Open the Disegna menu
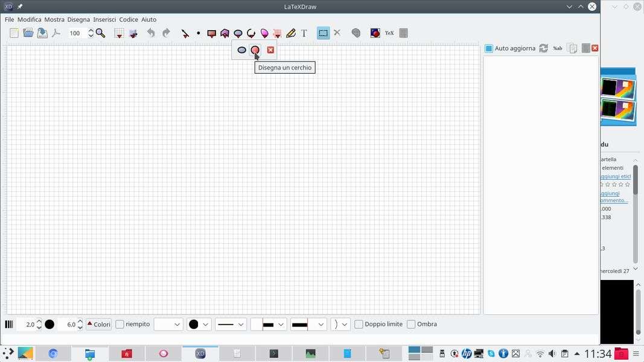 pyautogui.click(x=78, y=19)
